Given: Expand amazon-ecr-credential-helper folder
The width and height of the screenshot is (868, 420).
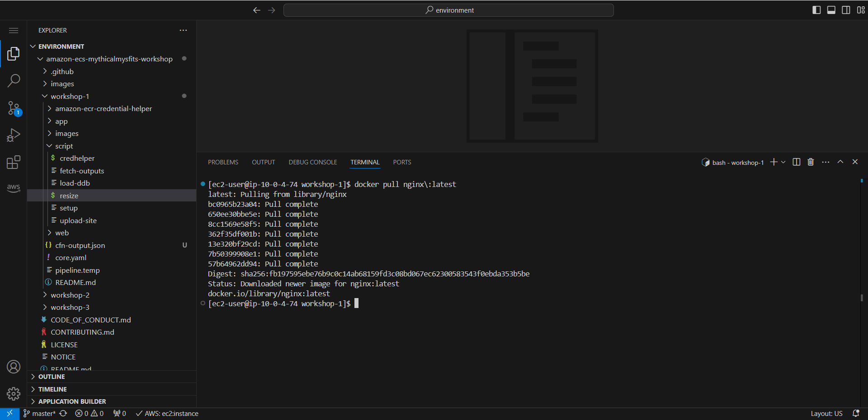Looking at the screenshot, I should pos(112,109).
